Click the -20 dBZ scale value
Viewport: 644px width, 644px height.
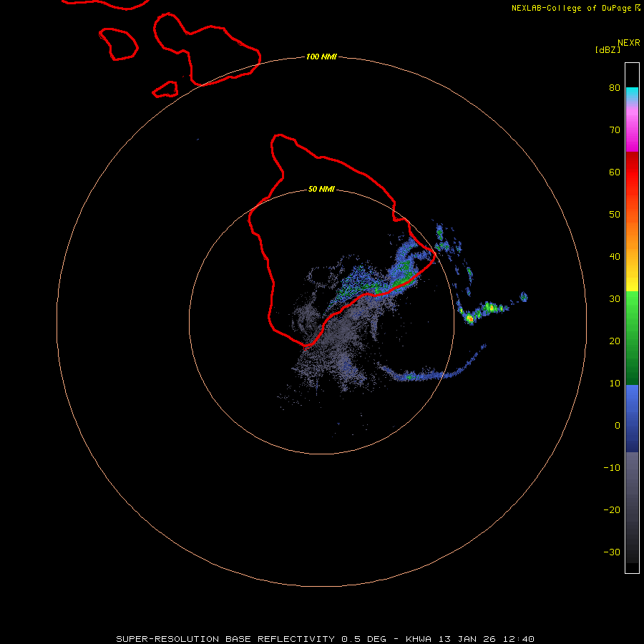(x=612, y=509)
